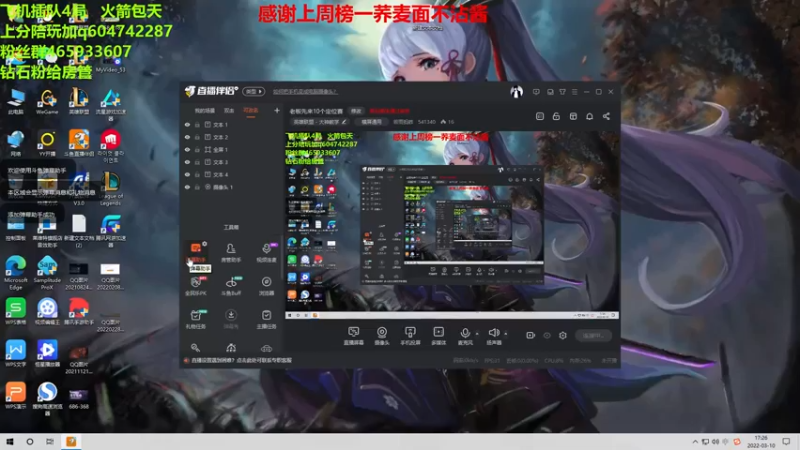Screen dimensions: 800x450
Task: Launch the 全民乐PK tool
Action: click(195, 286)
